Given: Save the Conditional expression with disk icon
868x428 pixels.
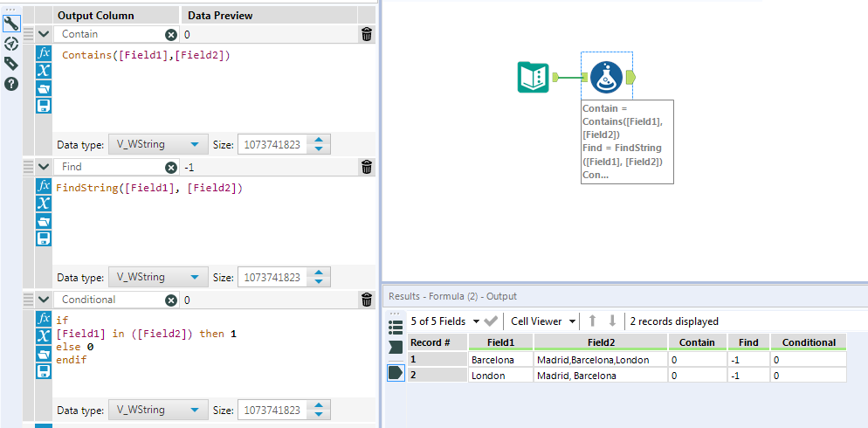Looking at the screenshot, I should [44, 371].
